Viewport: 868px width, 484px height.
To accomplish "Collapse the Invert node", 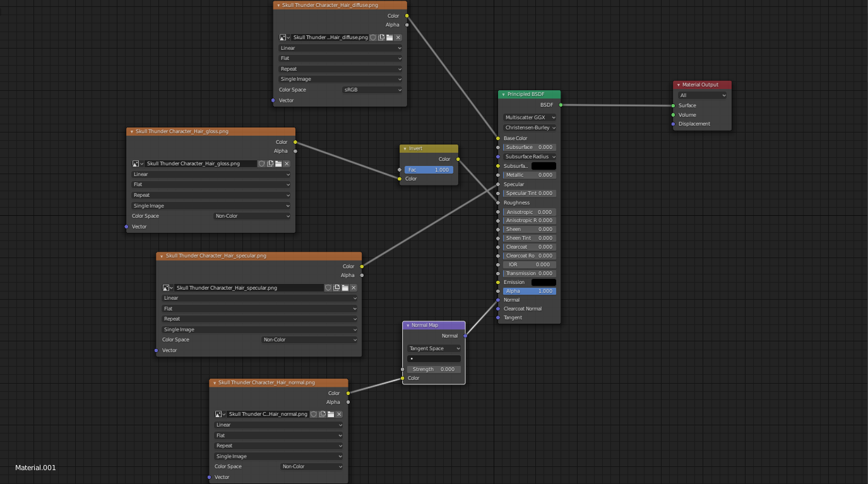I will coord(405,148).
